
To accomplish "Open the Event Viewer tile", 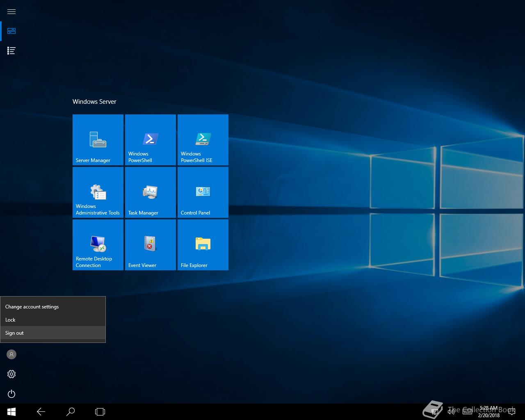I will [150, 245].
